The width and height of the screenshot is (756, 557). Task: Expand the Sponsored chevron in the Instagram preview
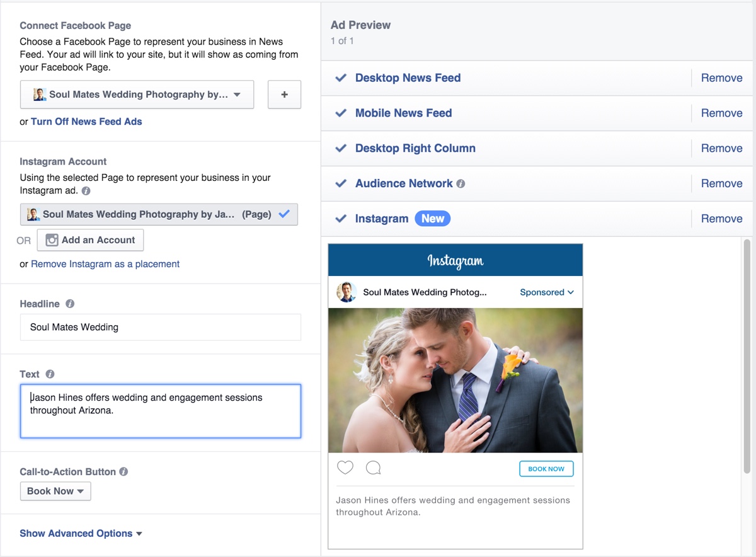point(569,292)
